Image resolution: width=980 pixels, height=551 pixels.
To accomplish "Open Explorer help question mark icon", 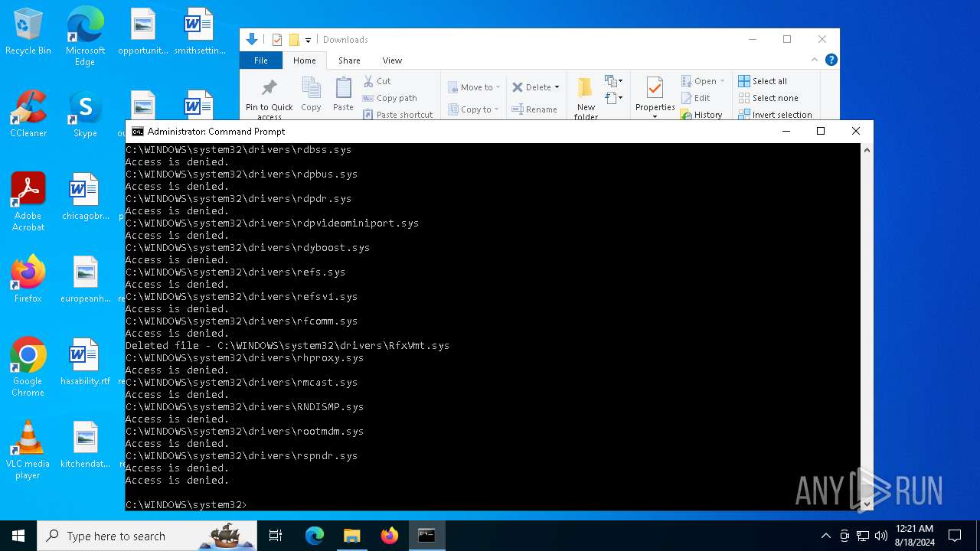I will point(831,60).
